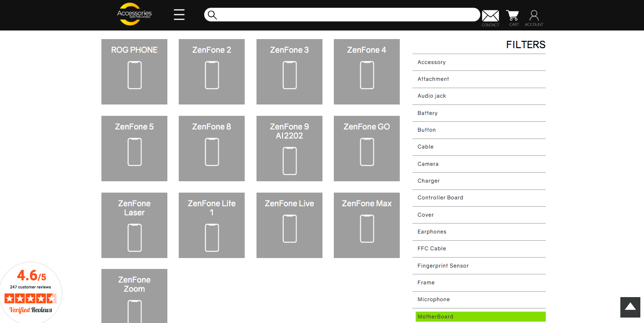Filter by Cover

[x=479, y=215]
